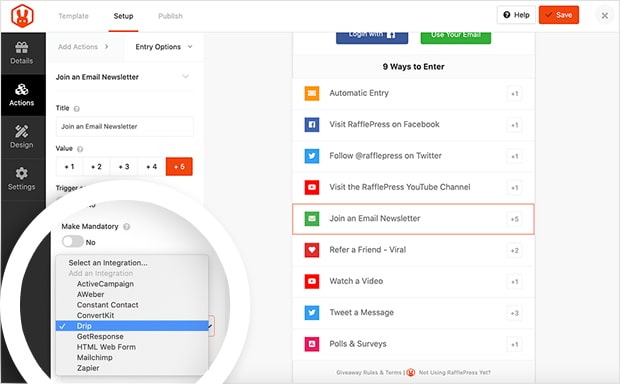Viewport: 620px width, 384px height.
Task: Click the Twitter icon for Follow @rafflepress
Action: [312, 156]
